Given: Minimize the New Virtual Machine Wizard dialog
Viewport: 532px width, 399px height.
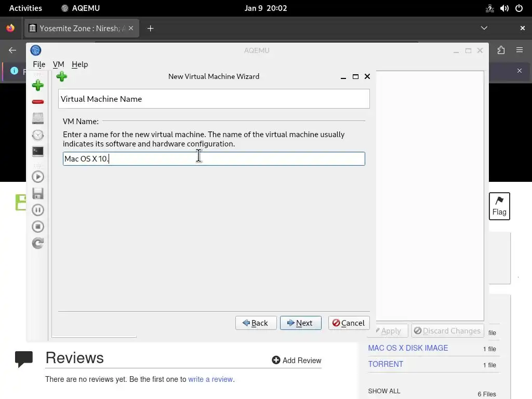Looking at the screenshot, I should [343, 77].
